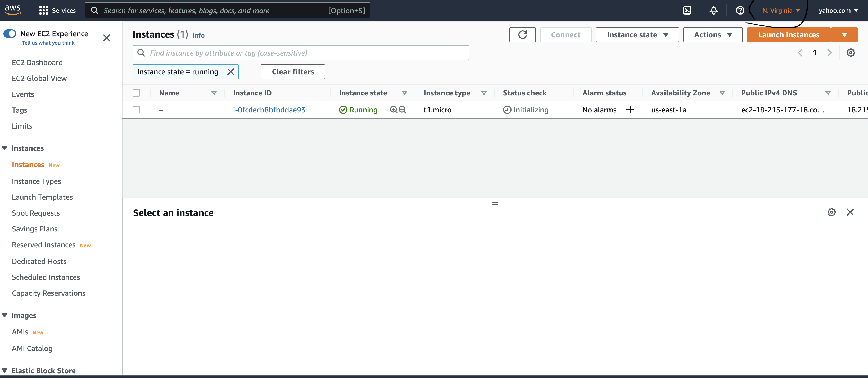
Task: Expand the Actions dropdown menu
Action: pyautogui.click(x=713, y=35)
